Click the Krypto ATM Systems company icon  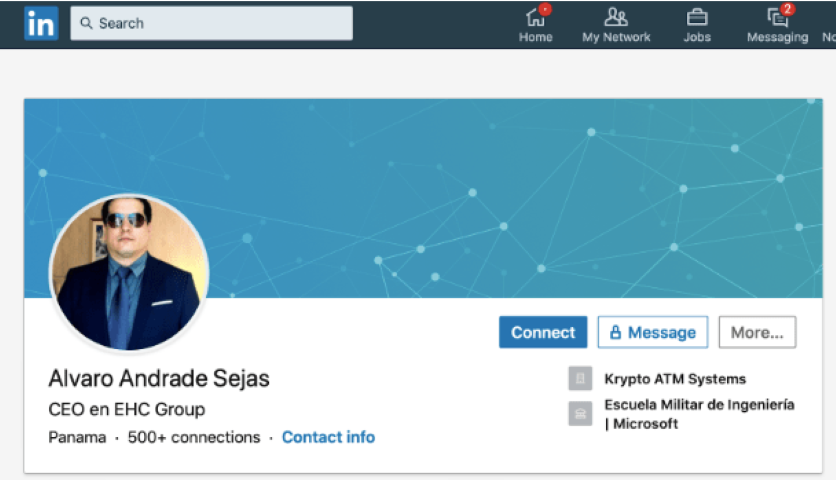point(580,379)
